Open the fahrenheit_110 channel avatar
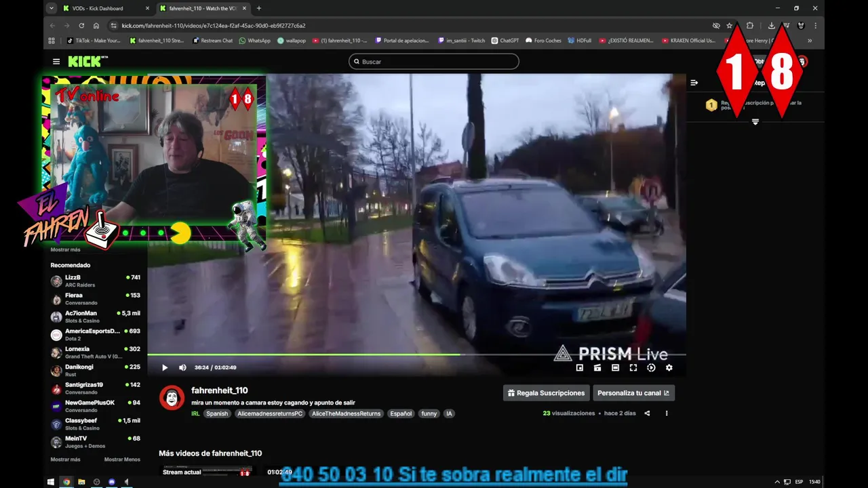The width and height of the screenshot is (868, 488). click(x=172, y=398)
